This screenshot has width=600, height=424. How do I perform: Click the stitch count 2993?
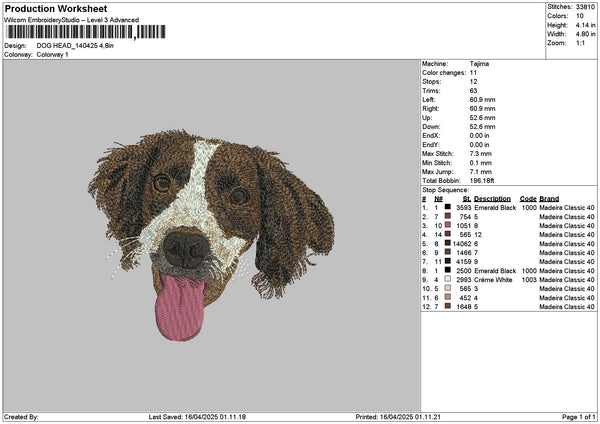coord(464,280)
